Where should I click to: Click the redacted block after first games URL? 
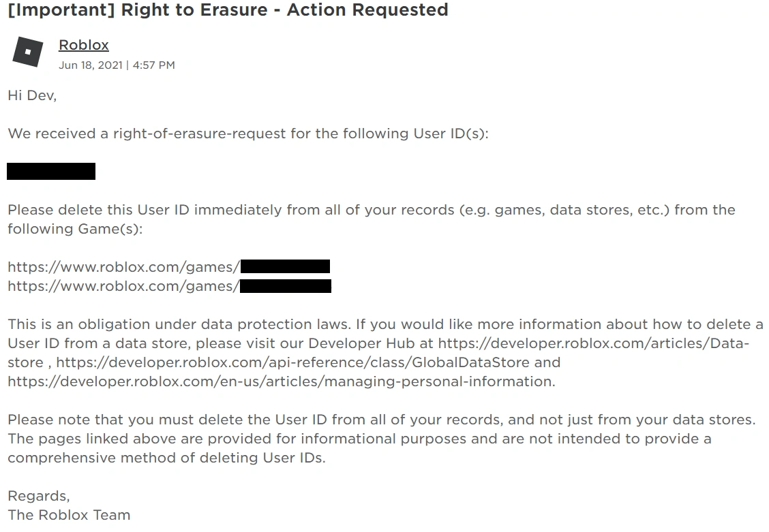click(x=285, y=266)
